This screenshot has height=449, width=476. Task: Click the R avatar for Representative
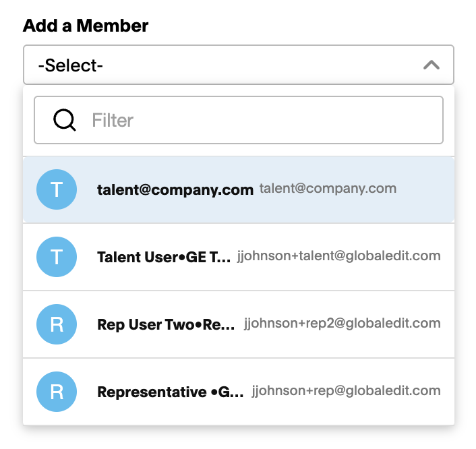[57, 392]
